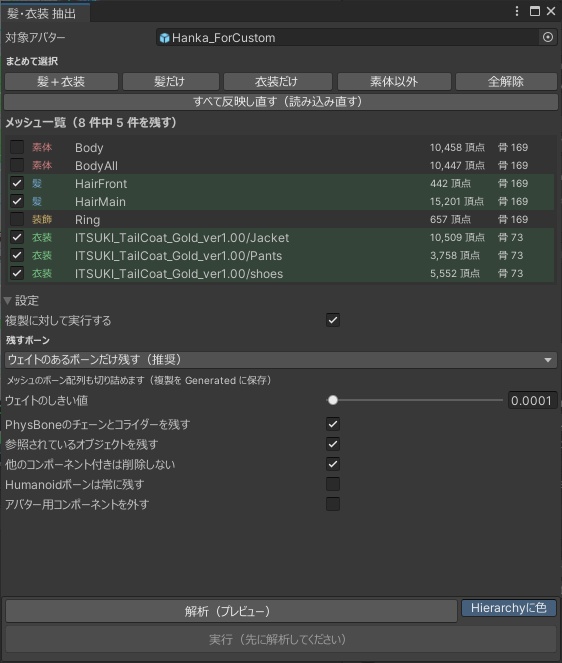
Task: Enable アバター用コンポーネントを外す checkbox
Action: click(x=333, y=504)
